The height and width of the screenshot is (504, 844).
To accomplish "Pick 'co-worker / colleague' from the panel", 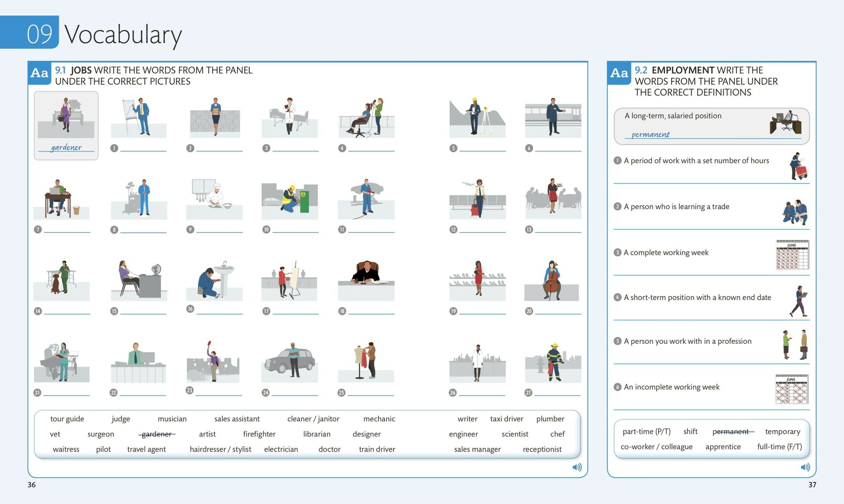I will coord(656,447).
